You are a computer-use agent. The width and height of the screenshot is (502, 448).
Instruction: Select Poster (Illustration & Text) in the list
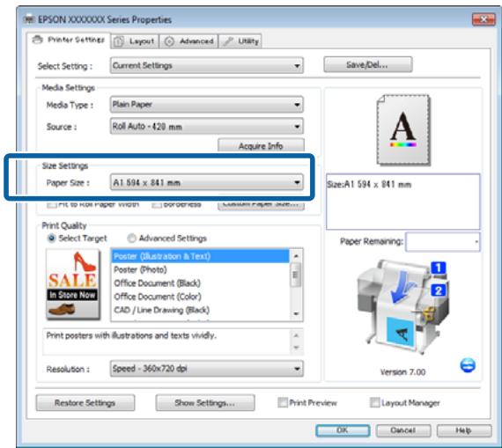(200, 256)
